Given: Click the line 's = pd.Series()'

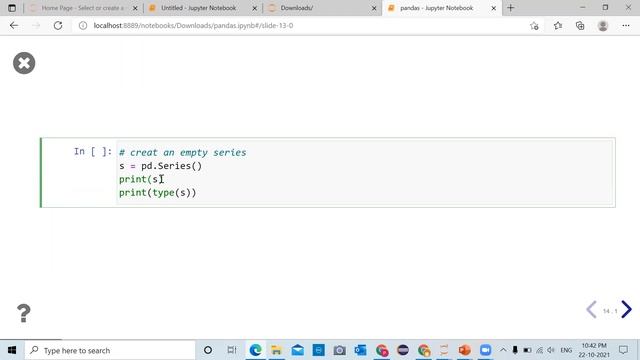Looking at the screenshot, I should [160, 166].
